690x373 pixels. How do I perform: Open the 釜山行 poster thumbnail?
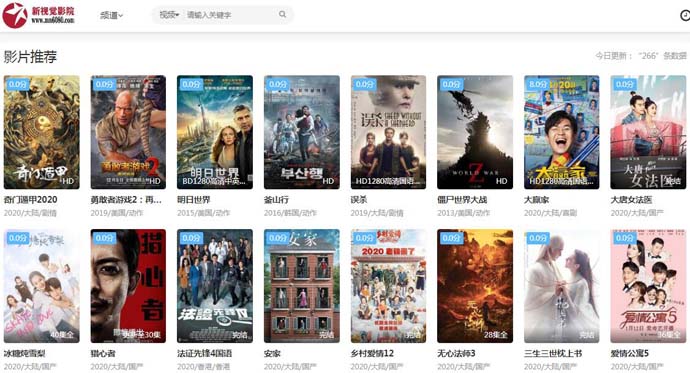point(302,132)
